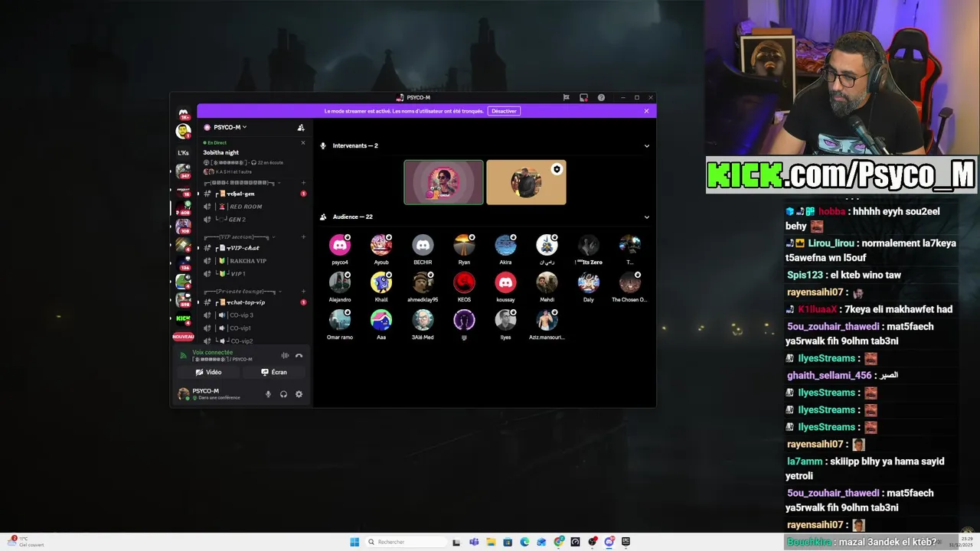Viewport: 980px width, 551px height.
Task: Click the screen-share status icon in title bar
Action: [x=583, y=98]
